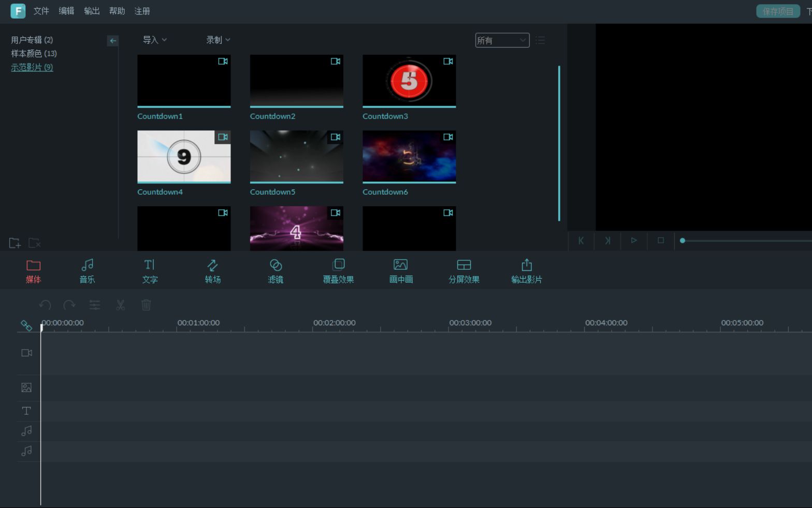Viewport: 812px width, 508px height.
Task: Click the 00:05:00:00 mark on timeline ruler
Action: tap(742, 323)
